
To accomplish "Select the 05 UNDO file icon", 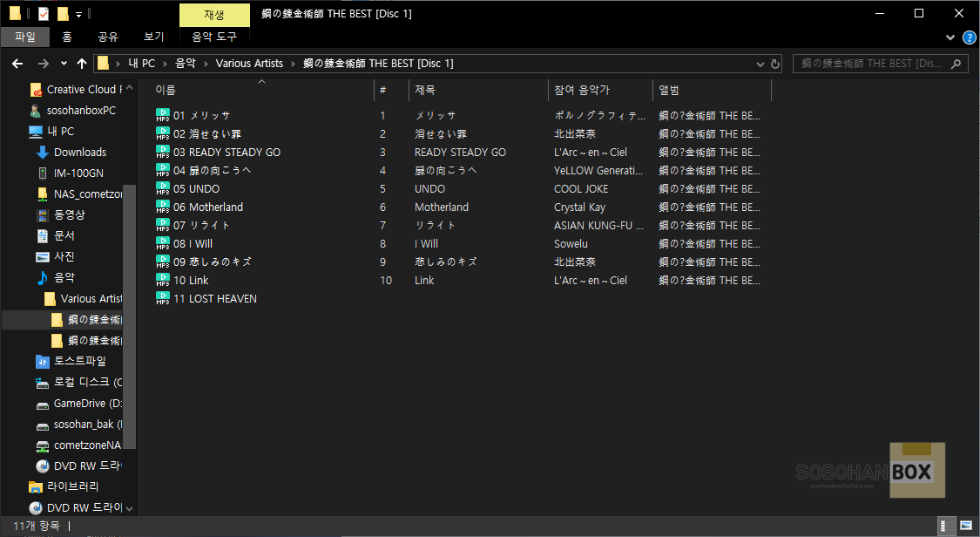I will [163, 189].
